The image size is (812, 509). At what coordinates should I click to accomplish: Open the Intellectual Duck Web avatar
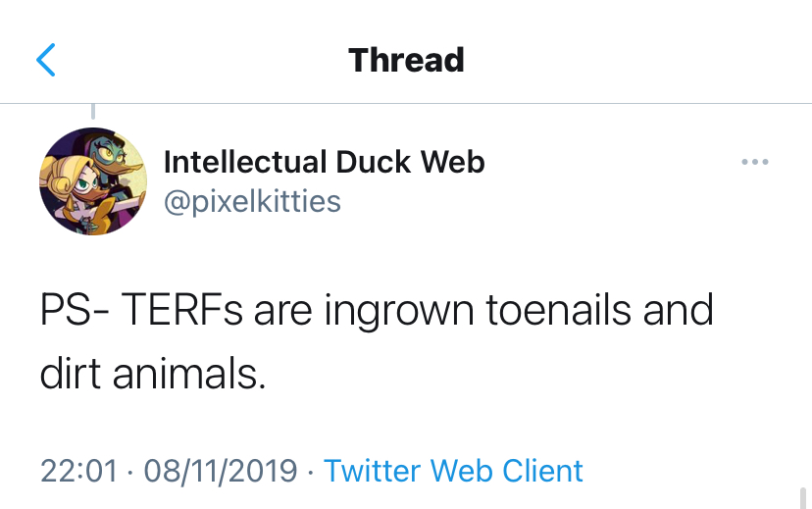point(92,180)
